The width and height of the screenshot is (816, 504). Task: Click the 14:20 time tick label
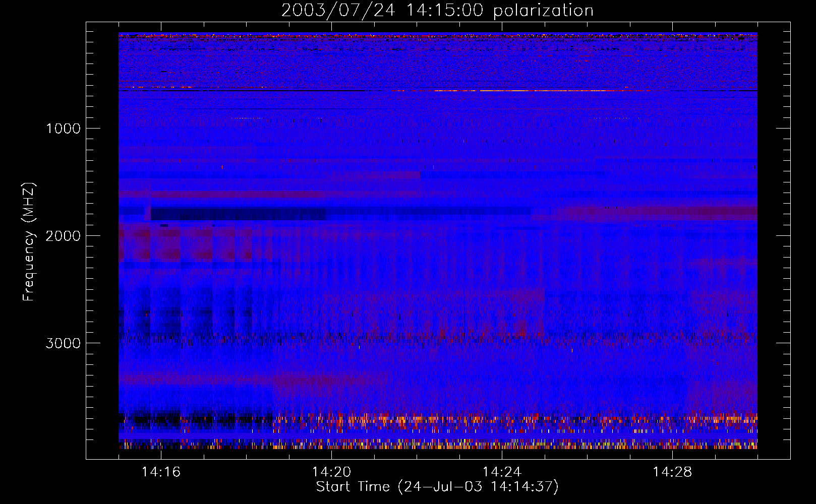coord(331,472)
